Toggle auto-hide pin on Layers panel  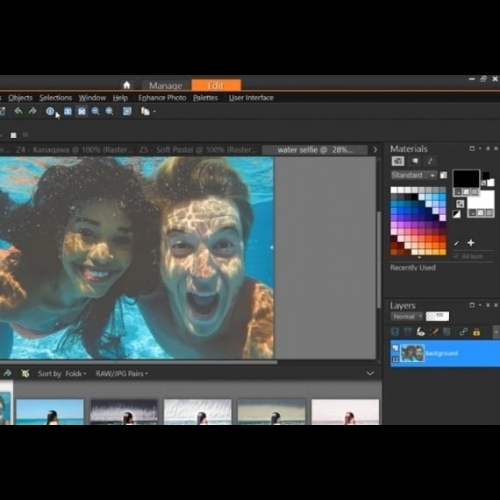point(488,305)
